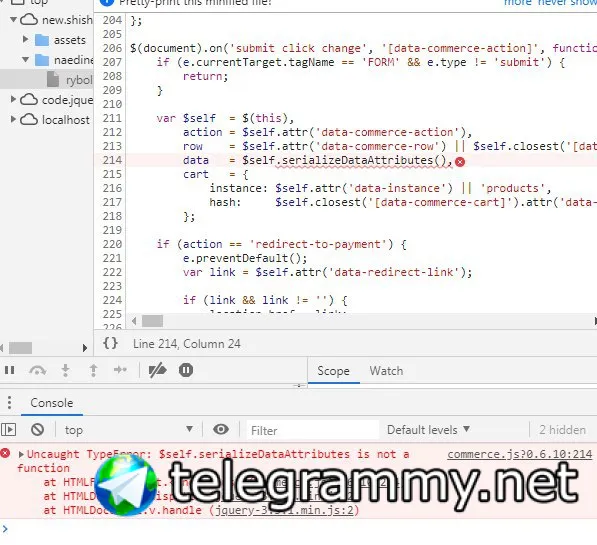Clear the console output
The height and width of the screenshot is (545, 597).
coord(37,430)
